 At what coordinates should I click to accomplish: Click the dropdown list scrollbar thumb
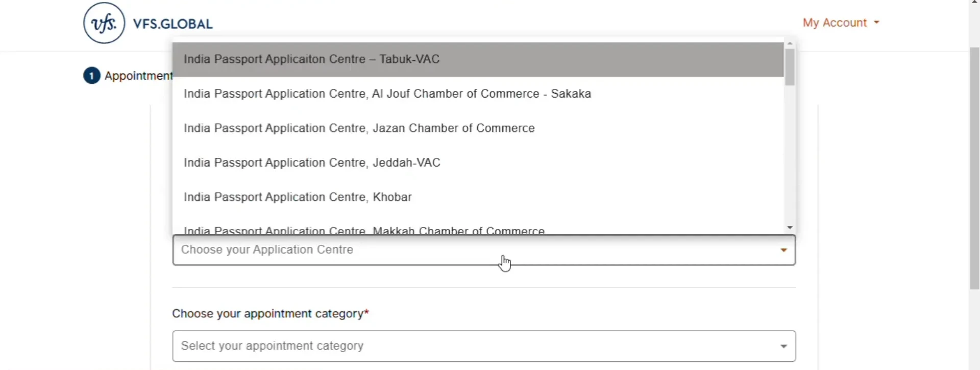790,67
